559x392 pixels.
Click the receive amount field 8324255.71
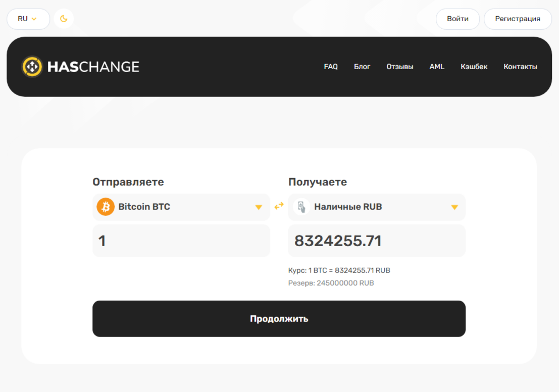coord(377,241)
